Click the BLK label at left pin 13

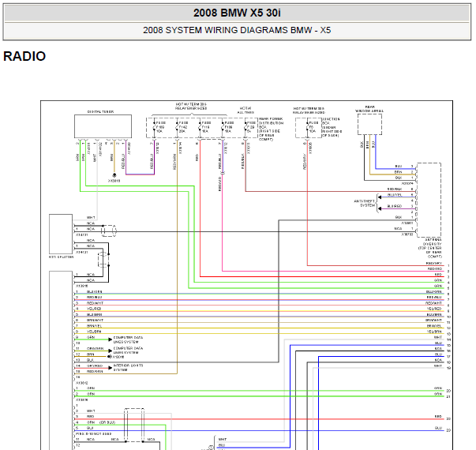(x=90, y=360)
